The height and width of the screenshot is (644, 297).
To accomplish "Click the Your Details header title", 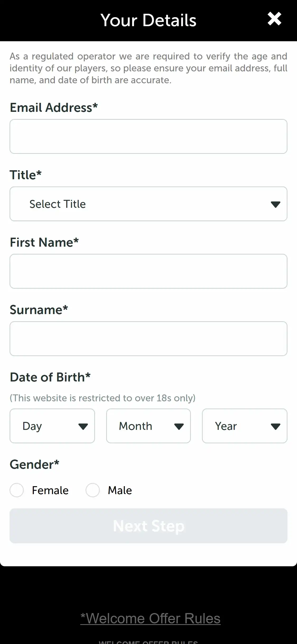I will click(x=148, y=20).
